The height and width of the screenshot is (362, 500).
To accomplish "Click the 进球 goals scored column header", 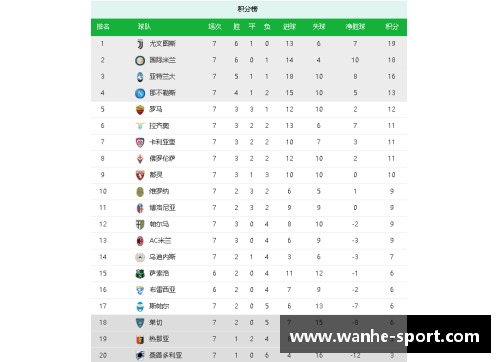I will point(289,27).
